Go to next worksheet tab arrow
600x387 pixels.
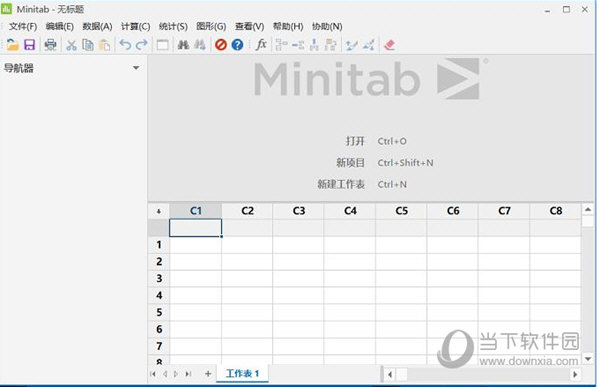pos(176,374)
